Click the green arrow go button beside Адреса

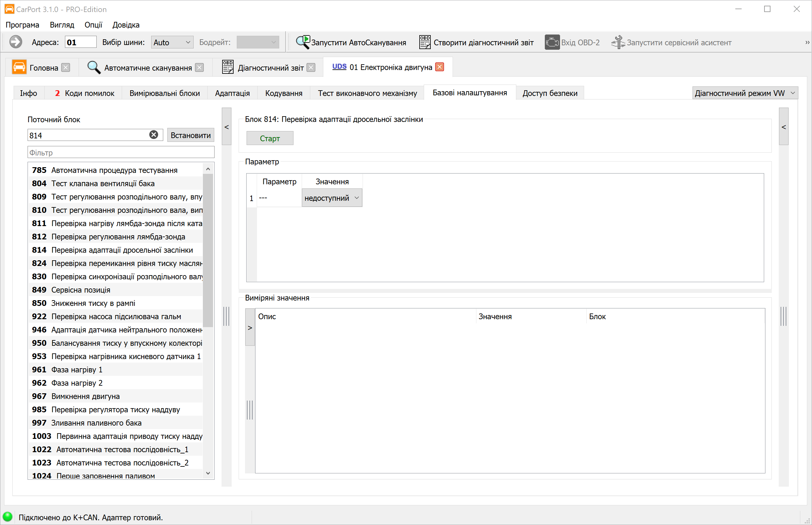tap(15, 42)
